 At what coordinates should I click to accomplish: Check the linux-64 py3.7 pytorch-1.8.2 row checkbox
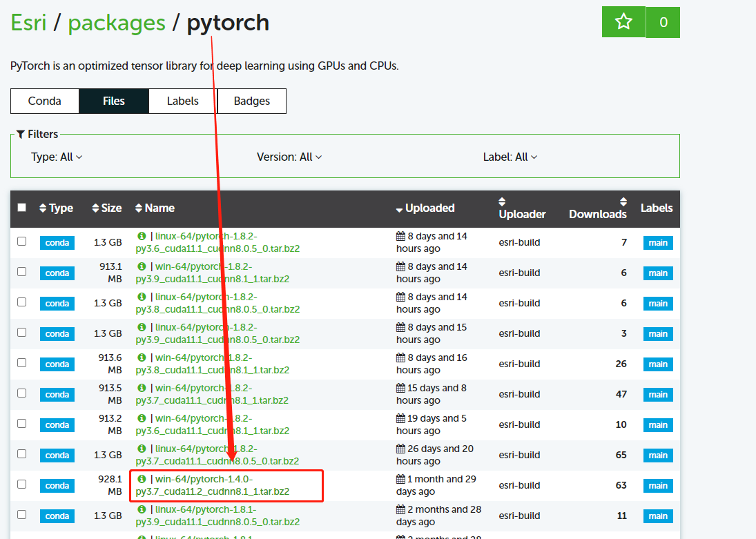tap(21, 453)
